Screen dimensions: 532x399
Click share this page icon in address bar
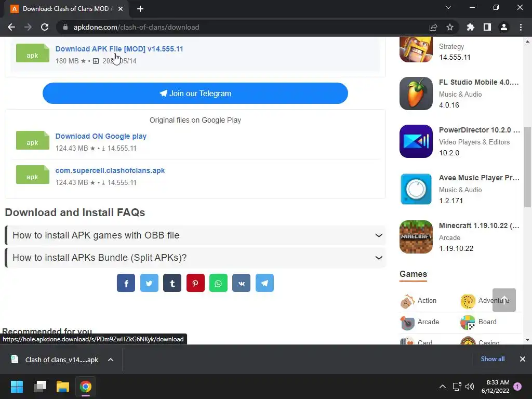[x=433, y=27]
